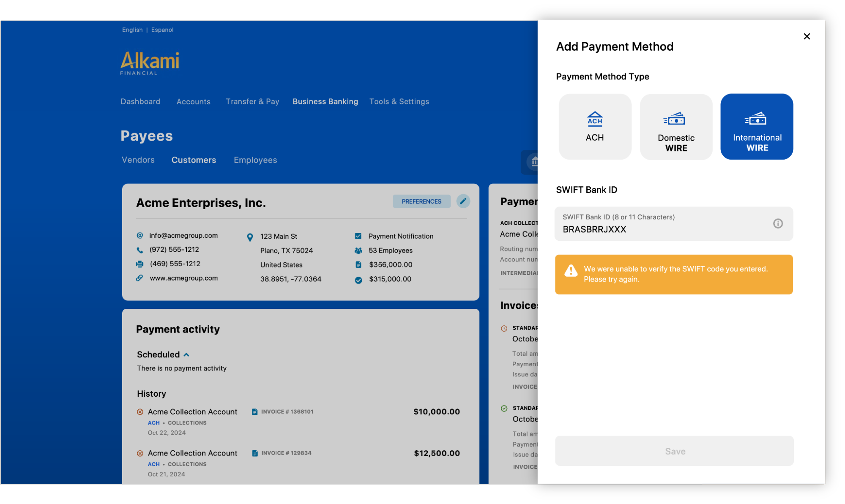Image resolution: width=845 pixels, height=504 pixels.
Task: Switch to the Vendors tab
Action: (x=138, y=160)
